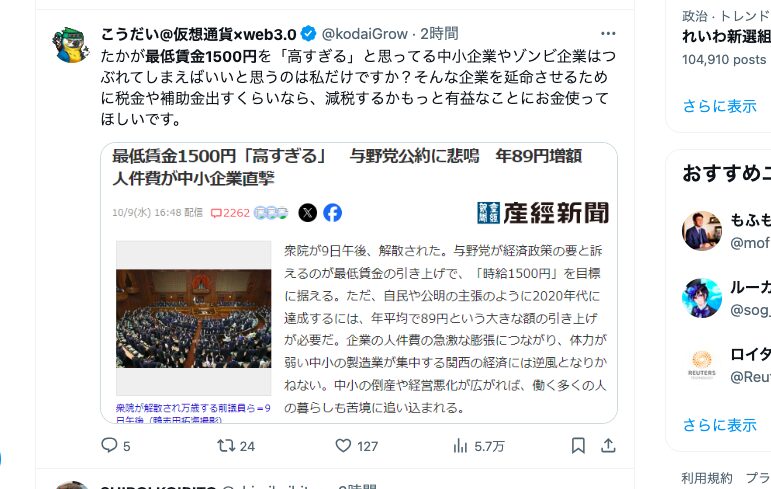The height and width of the screenshot is (489, 771).
Task: Open the 最低賃金1500円 article headline card
Action: pyautogui.click(x=359, y=283)
